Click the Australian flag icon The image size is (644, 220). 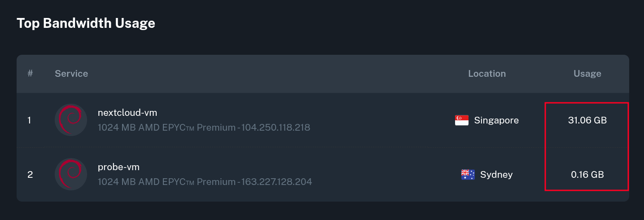tap(468, 175)
